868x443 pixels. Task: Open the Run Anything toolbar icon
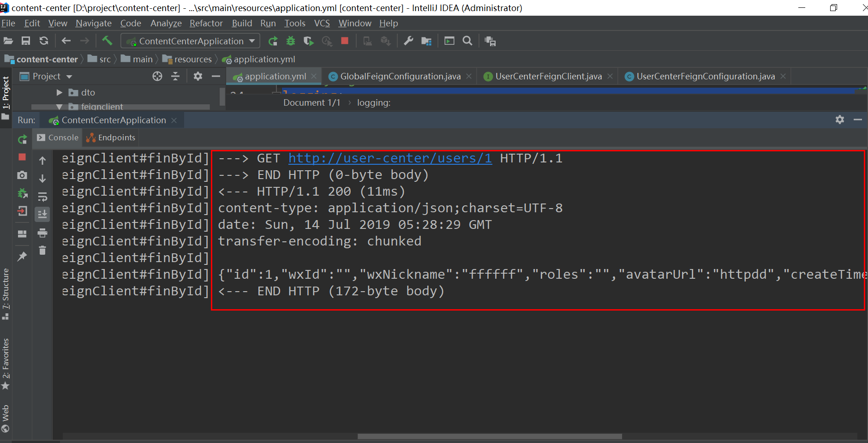coord(449,41)
